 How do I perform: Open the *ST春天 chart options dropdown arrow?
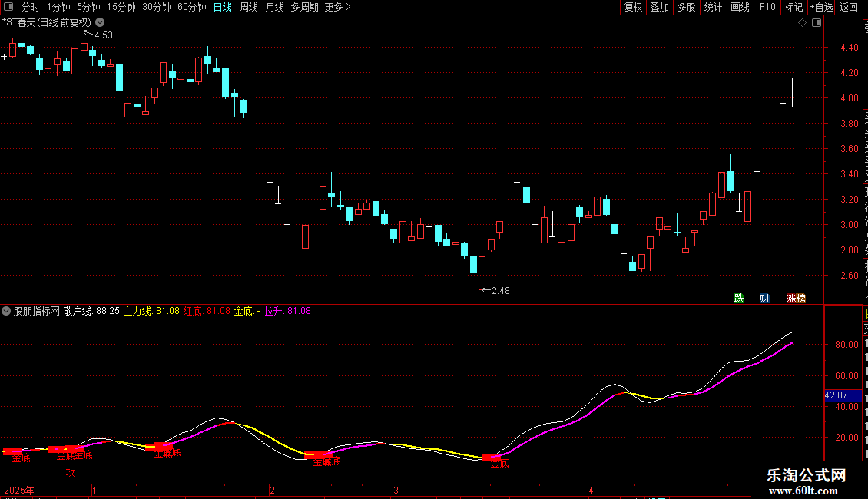[100, 23]
